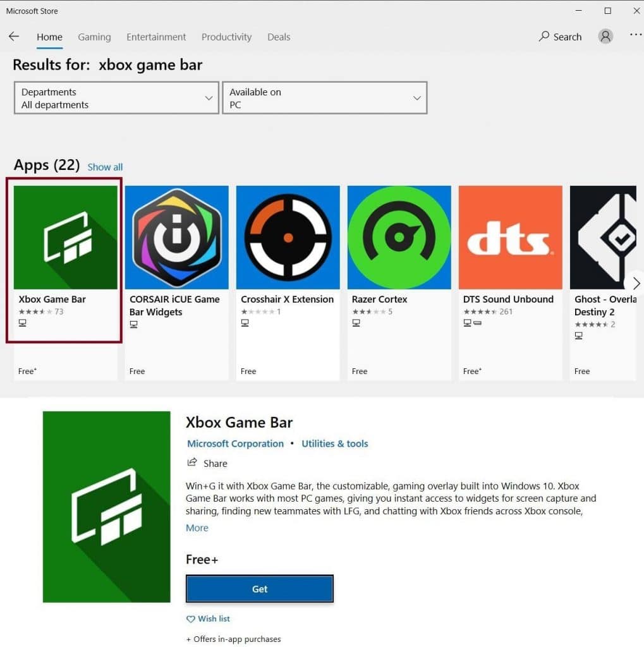Click the Get button to install
Viewport: 644px width, 647px height.
click(x=259, y=588)
